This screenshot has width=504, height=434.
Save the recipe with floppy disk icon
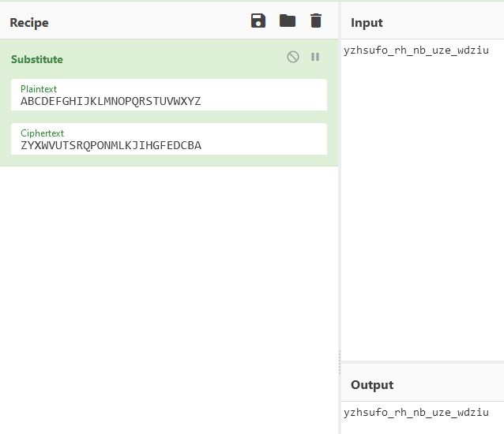click(258, 21)
